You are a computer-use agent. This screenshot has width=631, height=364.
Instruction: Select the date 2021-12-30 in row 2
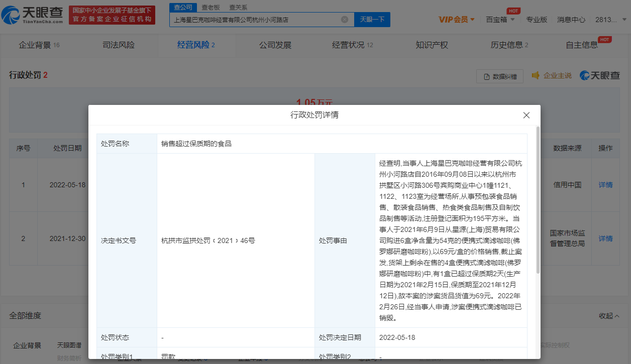tap(67, 238)
